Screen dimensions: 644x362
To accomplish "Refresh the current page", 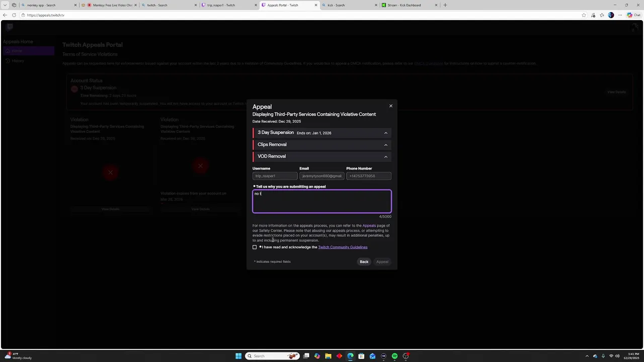I will pos(14,15).
